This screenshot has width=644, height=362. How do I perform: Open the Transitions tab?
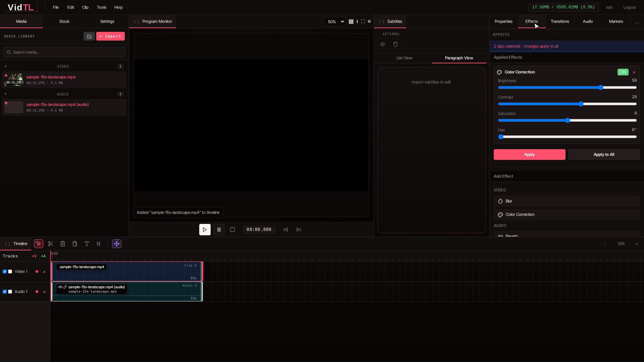click(560, 21)
